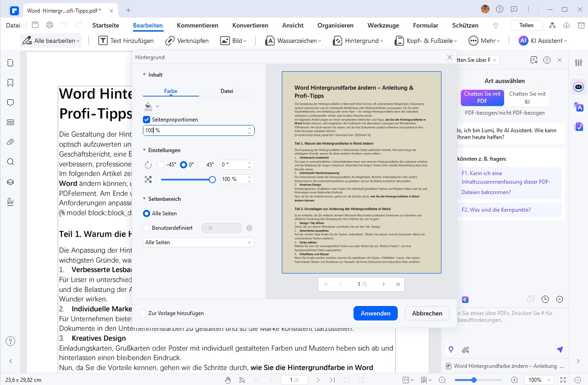This screenshot has width=588, height=385.
Task: Open the comments panel in left sidebar
Action: 10,102
